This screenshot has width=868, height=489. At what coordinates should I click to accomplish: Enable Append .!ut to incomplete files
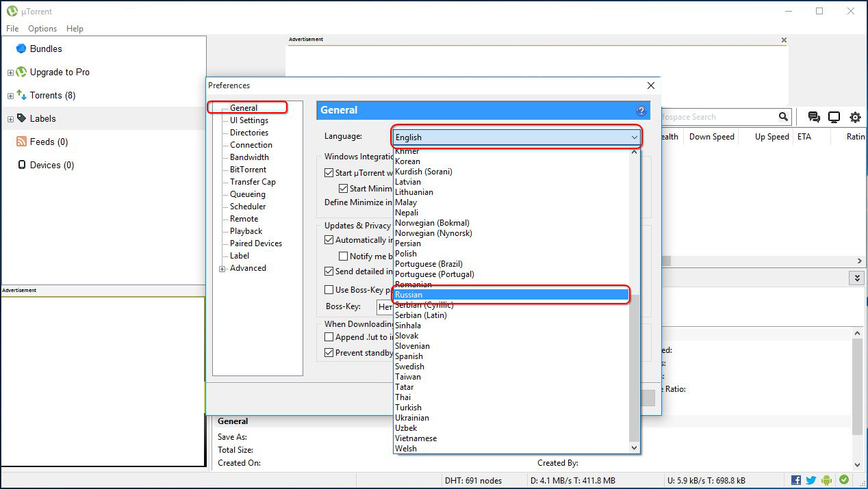pos(329,337)
